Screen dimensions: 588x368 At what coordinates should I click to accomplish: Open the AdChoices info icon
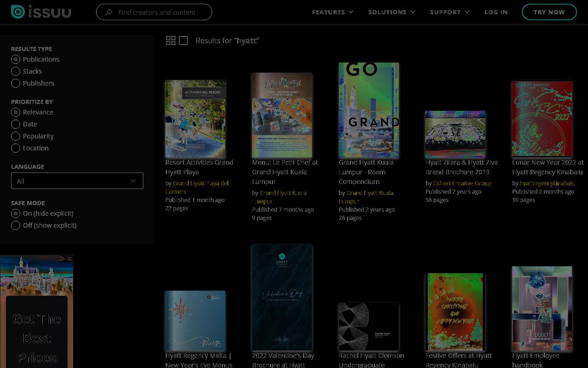tap(62, 259)
